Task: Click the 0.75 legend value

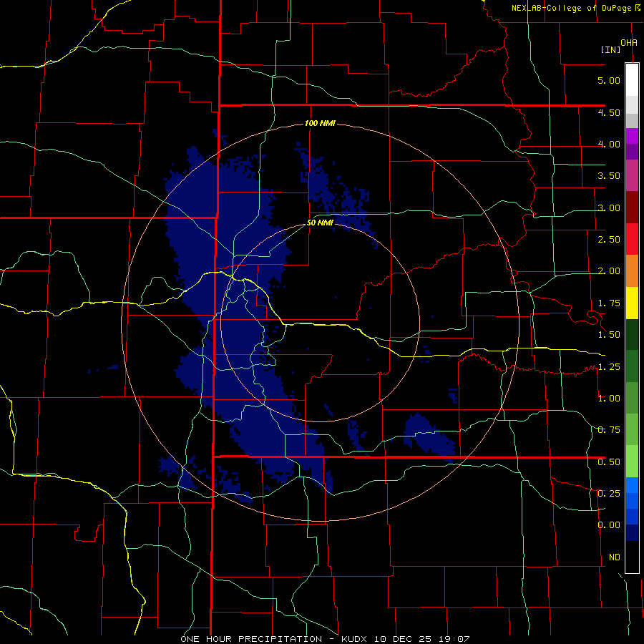Action: pos(609,430)
